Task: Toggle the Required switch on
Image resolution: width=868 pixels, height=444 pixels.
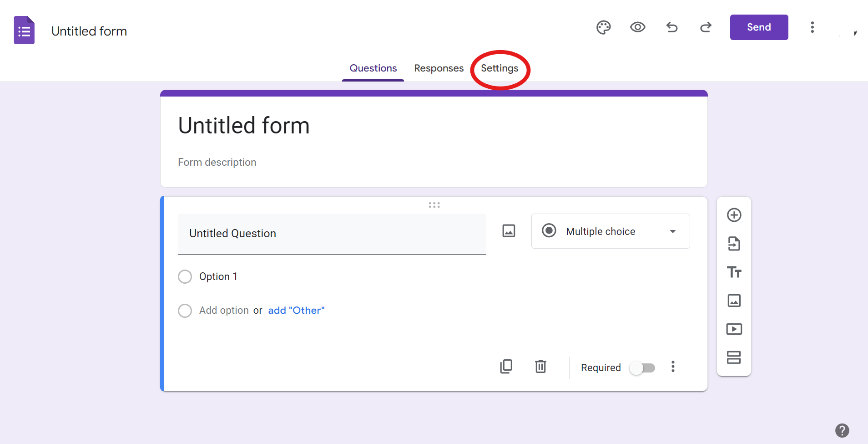Action: click(642, 367)
